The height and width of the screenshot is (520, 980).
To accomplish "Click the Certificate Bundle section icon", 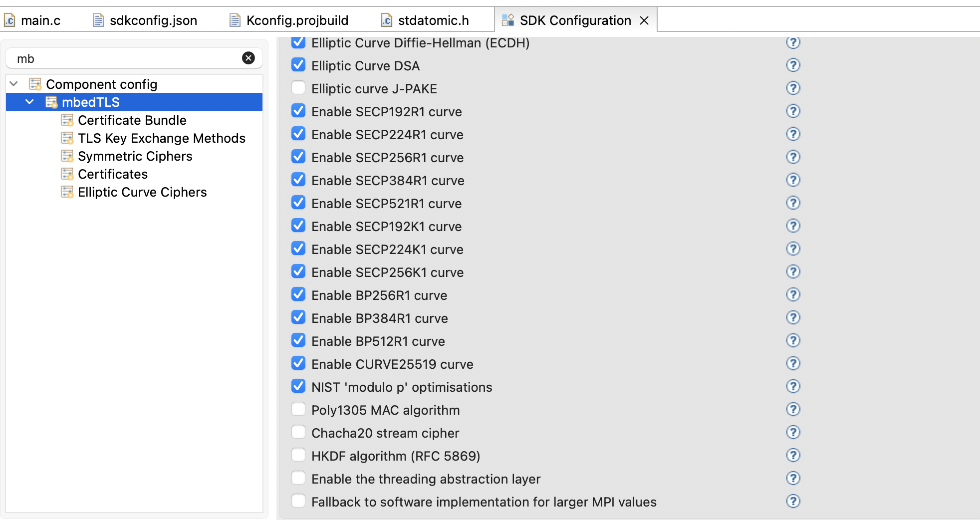I will coord(67,120).
